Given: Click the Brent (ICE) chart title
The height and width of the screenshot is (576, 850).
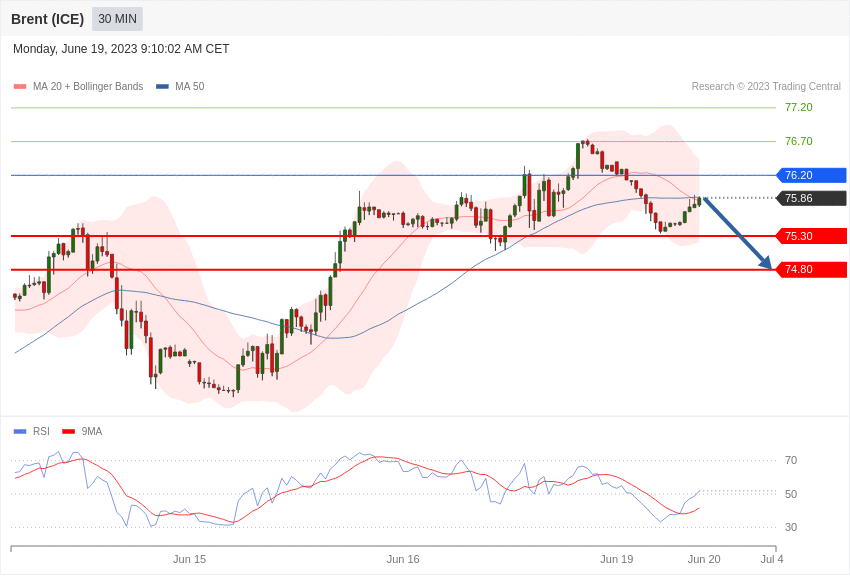Looking at the screenshot, I should click(48, 19).
